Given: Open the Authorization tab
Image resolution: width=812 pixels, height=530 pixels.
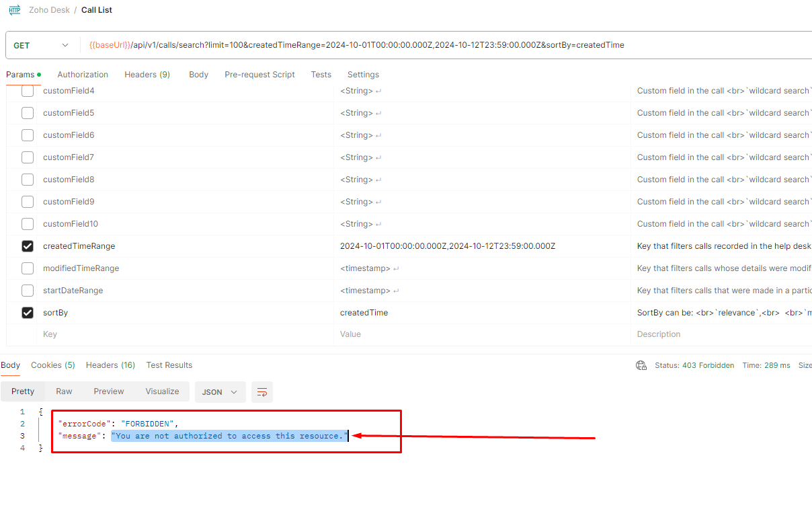Looking at the screenshot, I should click(x=83, y=75).
